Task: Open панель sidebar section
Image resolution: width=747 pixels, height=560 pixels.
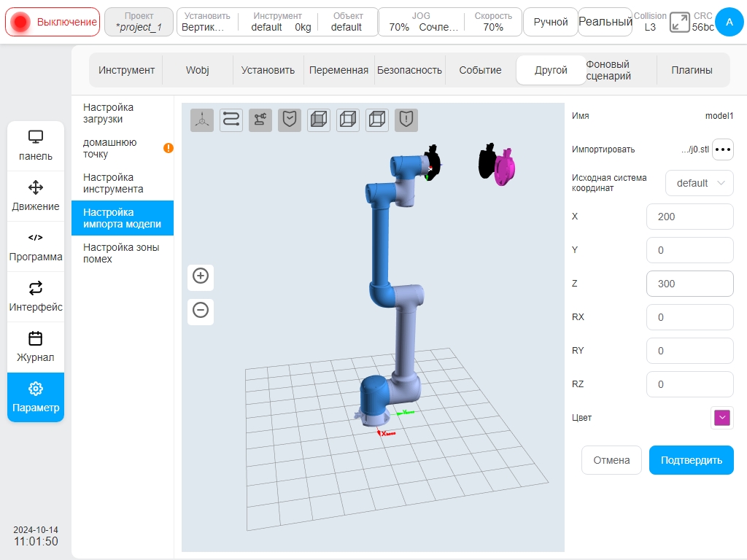Action: pyautogui.click(x=36, y=146)
